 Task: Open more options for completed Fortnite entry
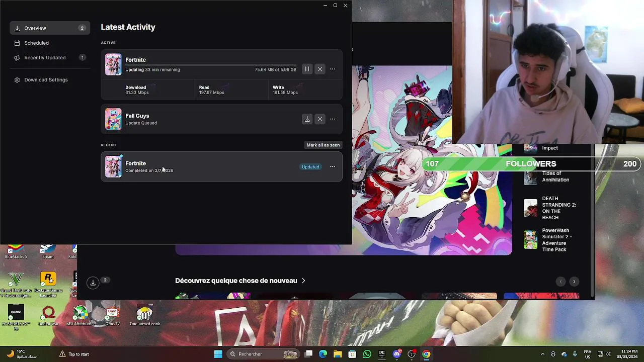pos(333,166)
